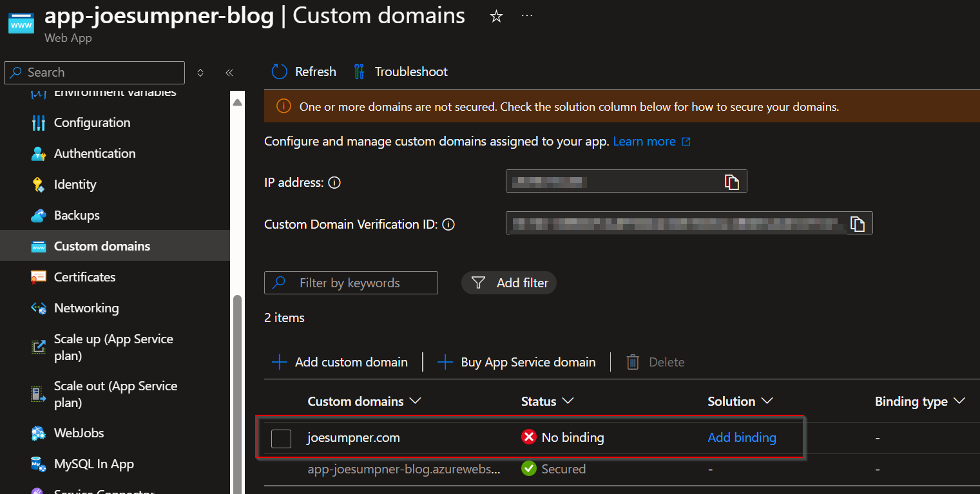Click the Identity key icon in sidebar

[39, 184]
